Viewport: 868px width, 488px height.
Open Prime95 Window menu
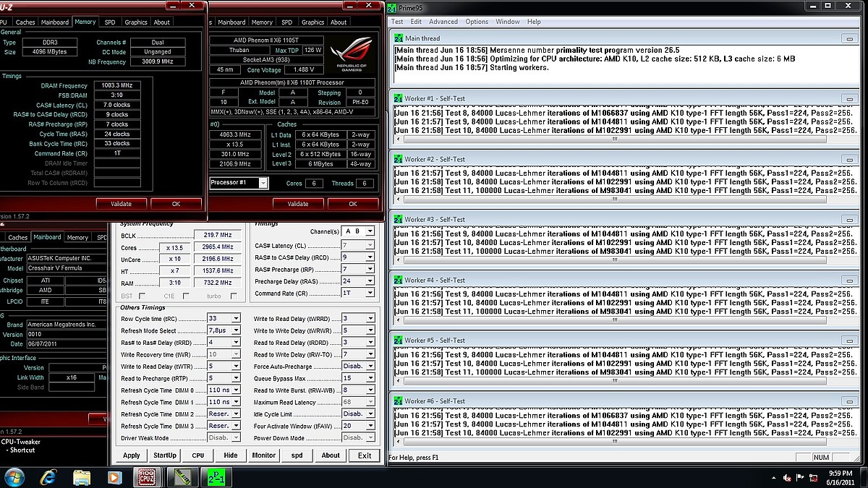(508, 22)
